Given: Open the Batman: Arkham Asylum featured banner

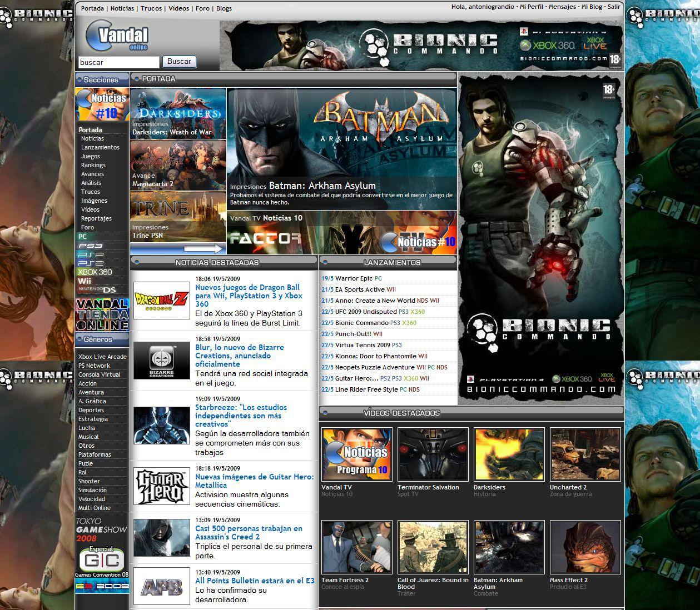Looking at the screenshot, I should (x=342, y=149).
